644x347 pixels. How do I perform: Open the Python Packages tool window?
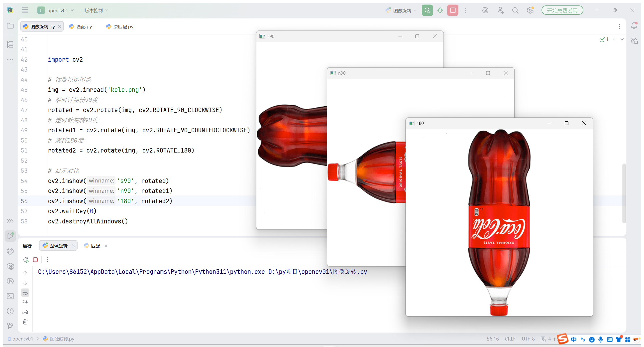(10, 266)
